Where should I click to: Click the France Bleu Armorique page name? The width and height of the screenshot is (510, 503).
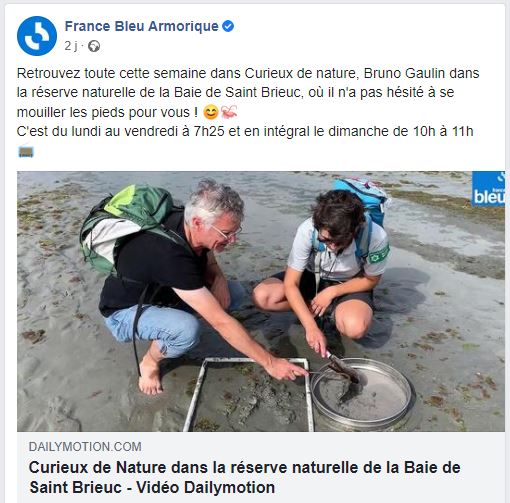tap(141, 26)
